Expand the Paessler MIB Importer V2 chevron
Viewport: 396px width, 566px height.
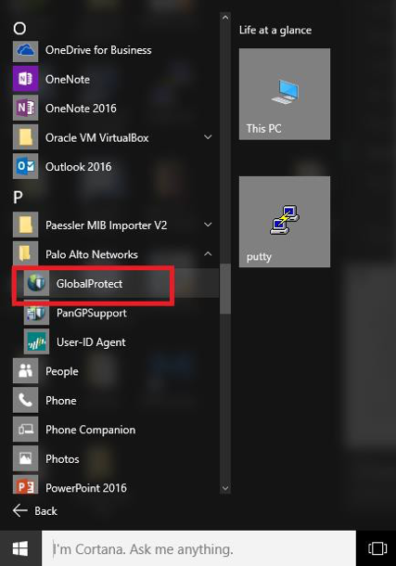tap(208, 225)
